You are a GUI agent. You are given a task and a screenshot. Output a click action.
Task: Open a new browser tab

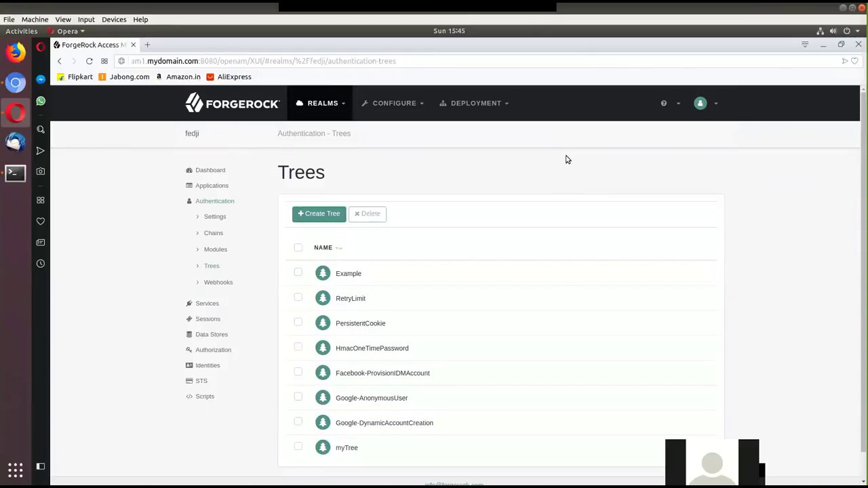click(x=147, y=45)
